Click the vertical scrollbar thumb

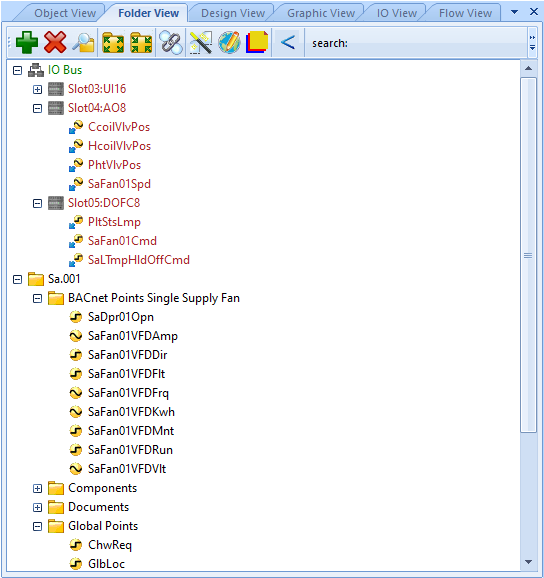pos(528,255)
